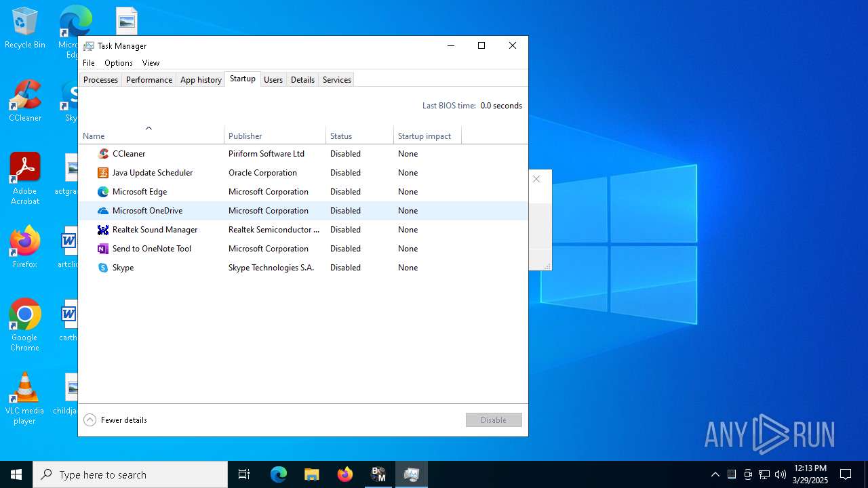The height and width of the screenshot is (488, 868).
Task: Click the Last BIOS time value
Action: [501, 106]
